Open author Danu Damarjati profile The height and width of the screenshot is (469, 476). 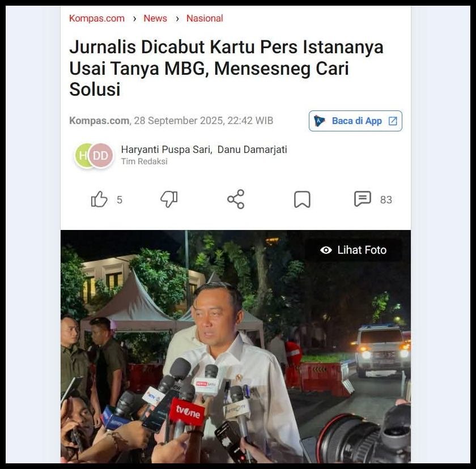coord(252,150)
